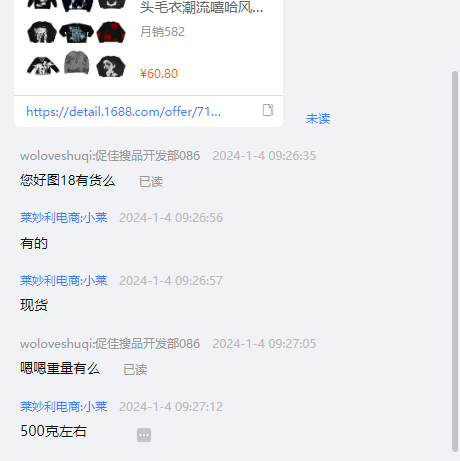
Task: Open the detail.1688.com offer link
Action: [x=123, y=112]
